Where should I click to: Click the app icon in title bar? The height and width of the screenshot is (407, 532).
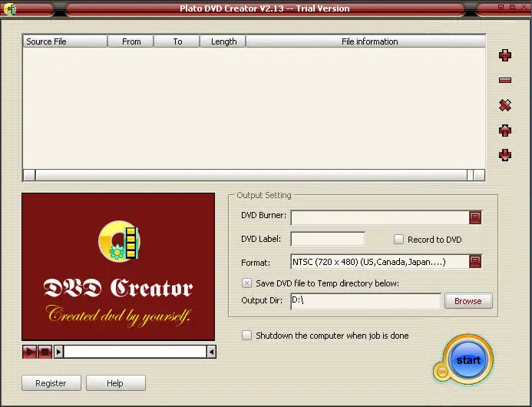(9, 8)
